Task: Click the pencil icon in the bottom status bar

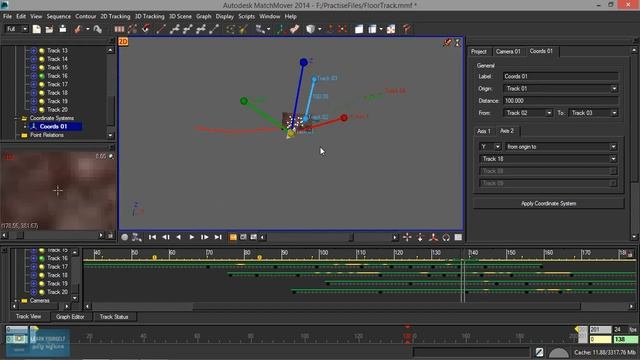Action: (x=539, y=352)
